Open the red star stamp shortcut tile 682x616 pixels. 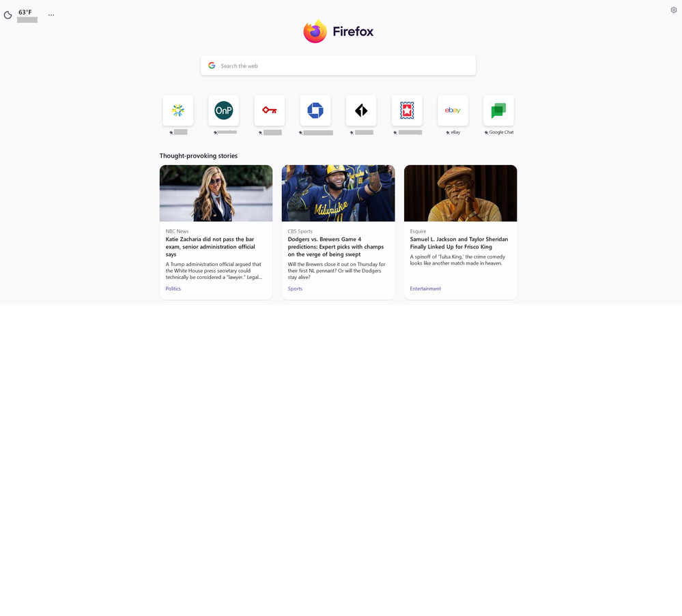(x=407, y=111)
